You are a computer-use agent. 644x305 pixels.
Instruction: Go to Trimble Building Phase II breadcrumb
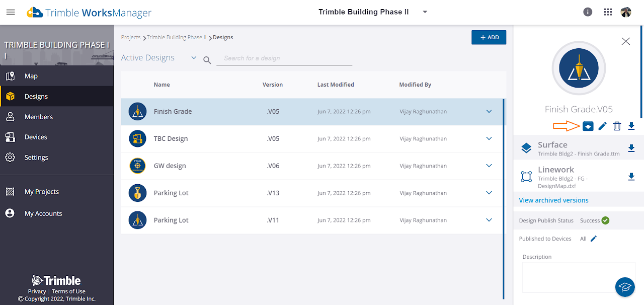[x=177, y=37]
